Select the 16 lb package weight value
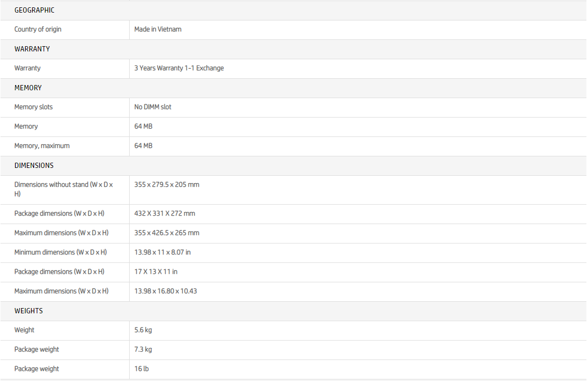Viewport: 588px width, 381px height. click(141, 369)
